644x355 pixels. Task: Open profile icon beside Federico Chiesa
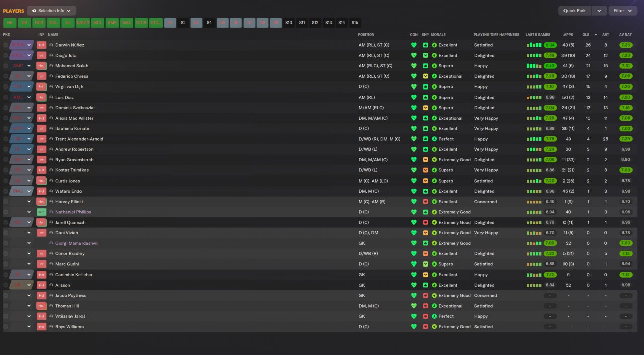click(51, 76)
